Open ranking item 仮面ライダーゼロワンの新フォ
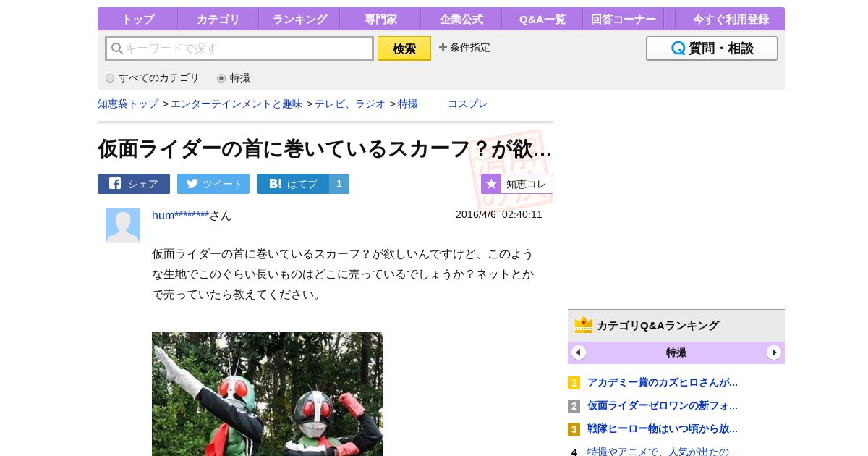This screenshot has height=456, width=868. 663,405
